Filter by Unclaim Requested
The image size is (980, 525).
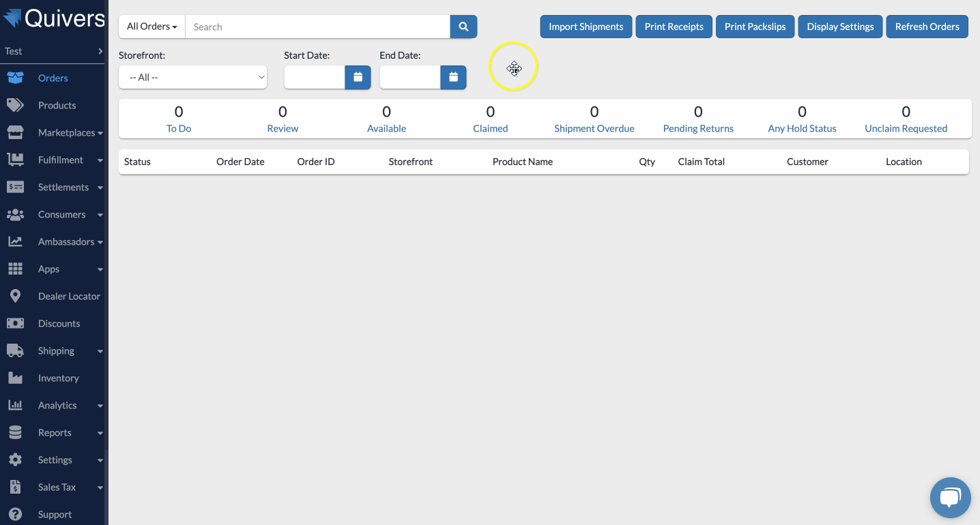906,128
